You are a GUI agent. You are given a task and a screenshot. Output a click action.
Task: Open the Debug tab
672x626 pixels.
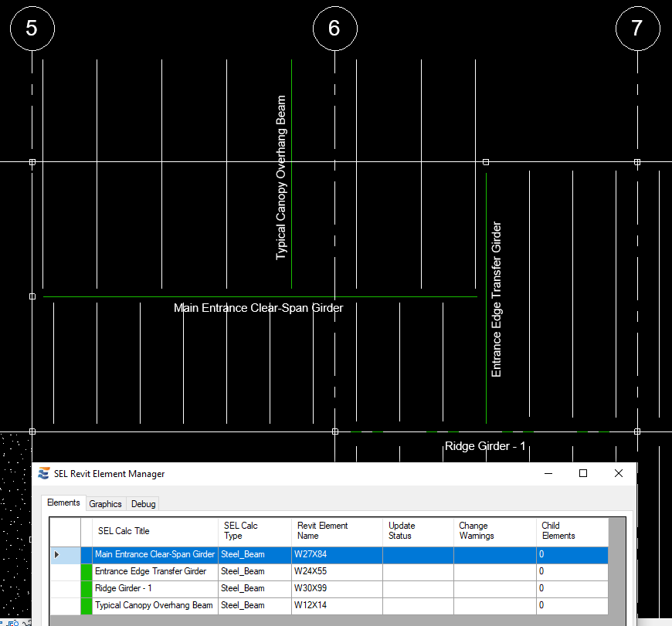[143, 504]
